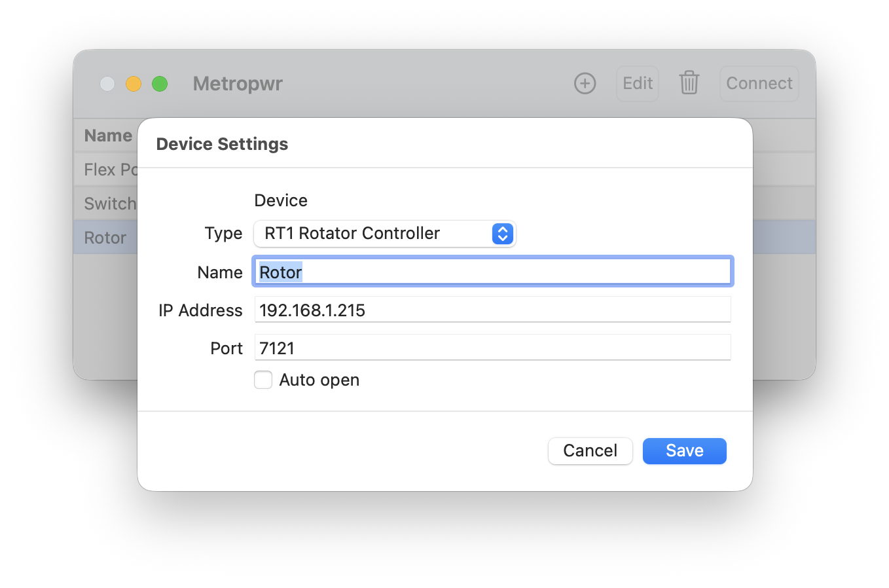The image size is (889, 588).
Task: Click into the Name text field
Action: [x=492, y=272]
